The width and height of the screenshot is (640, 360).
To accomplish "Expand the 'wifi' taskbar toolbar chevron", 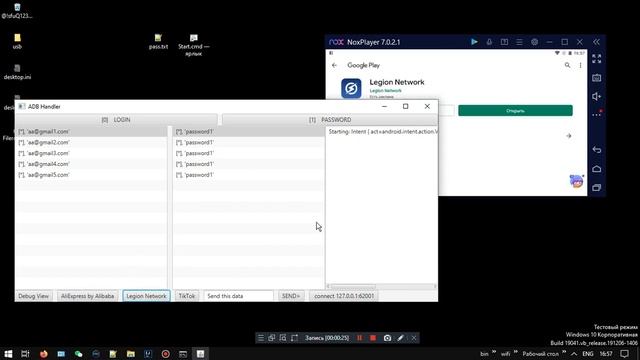I will click(515, 352).
